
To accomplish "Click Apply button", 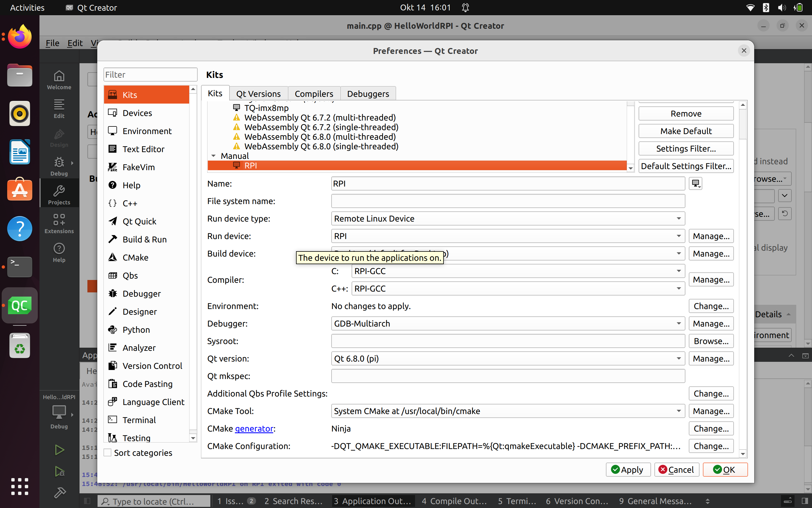I will pyautogui.click(x=628, y=469).
